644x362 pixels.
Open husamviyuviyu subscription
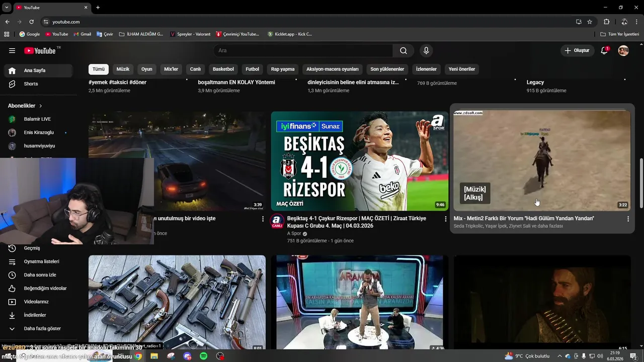(38, 146)
